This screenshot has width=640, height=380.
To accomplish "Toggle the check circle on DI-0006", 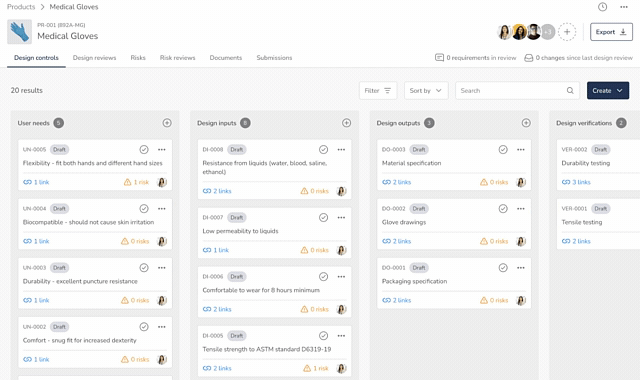I will [x=324, y=277].
